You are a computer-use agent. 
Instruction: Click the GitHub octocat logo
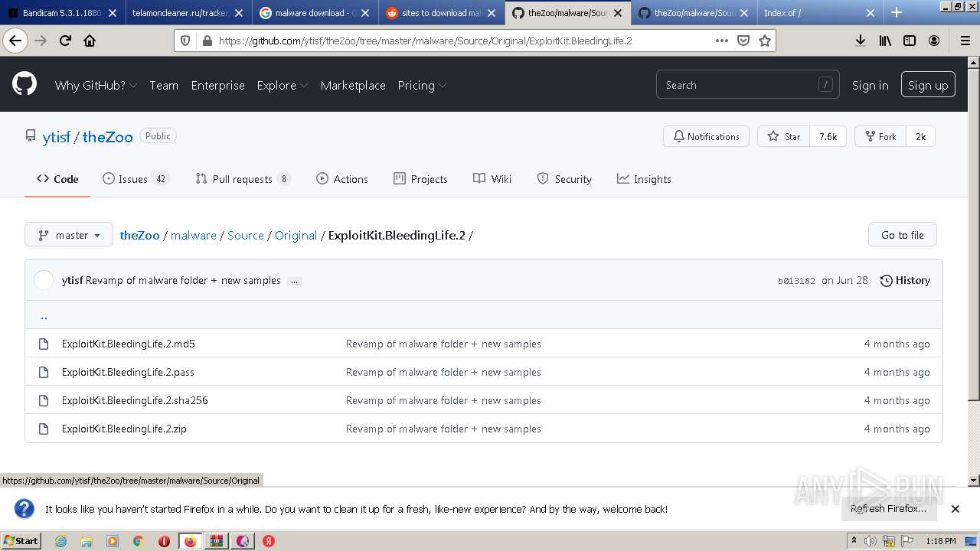click(24, 84)
